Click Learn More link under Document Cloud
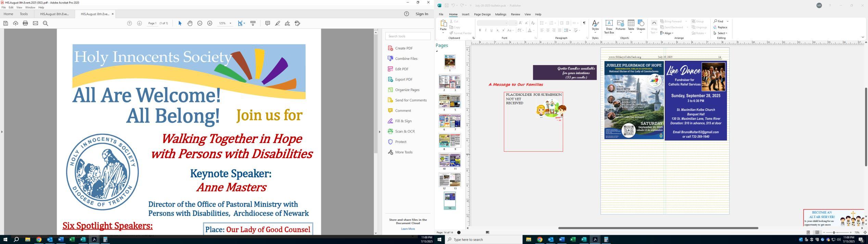The image size is (868, 244). 408,229
